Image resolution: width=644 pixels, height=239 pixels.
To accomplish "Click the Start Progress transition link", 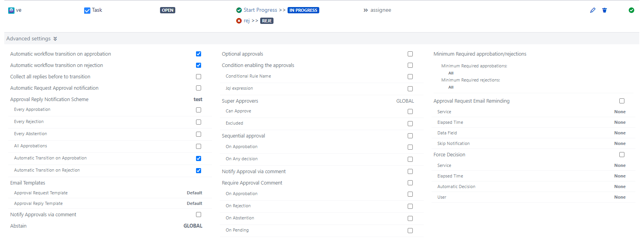I will 260,10.
